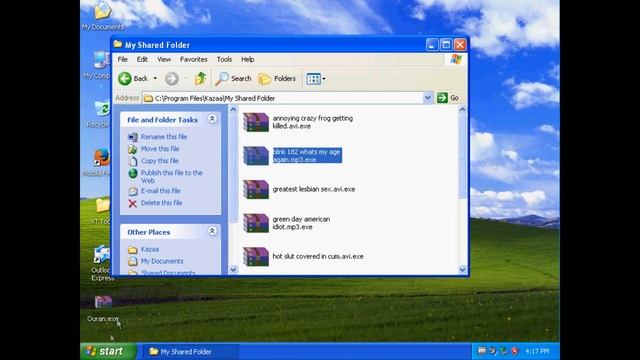The height and width of the screenshot is (360, 640).
Task: Open the Views dropdown button
Action: pos(316,79)
